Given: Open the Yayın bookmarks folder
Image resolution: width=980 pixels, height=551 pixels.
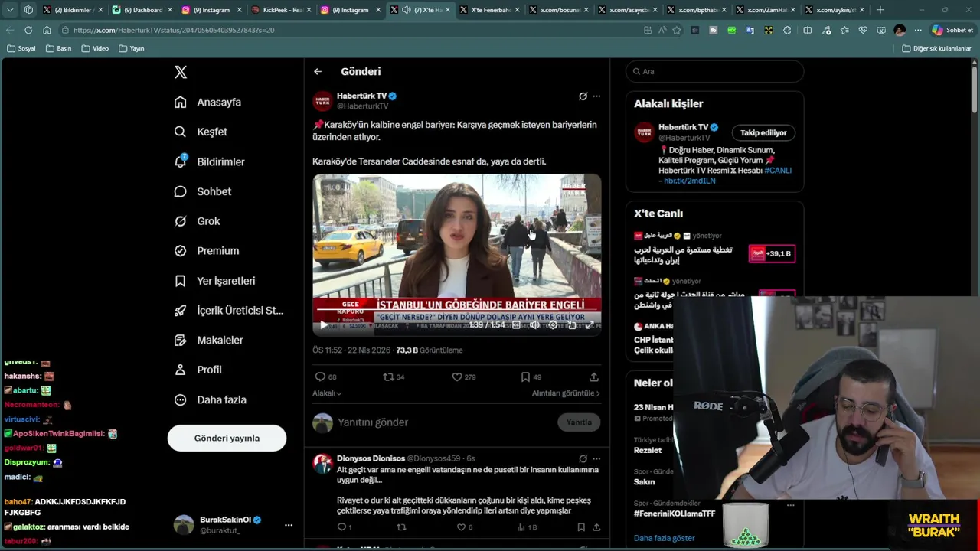Looking at the screenshot, I should pos(132,48).
